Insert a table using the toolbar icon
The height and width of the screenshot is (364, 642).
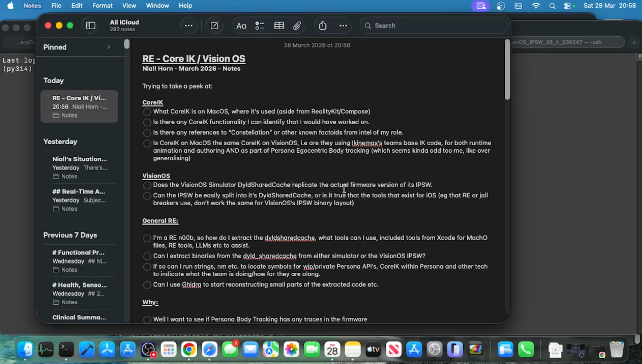tap(279, 26)
